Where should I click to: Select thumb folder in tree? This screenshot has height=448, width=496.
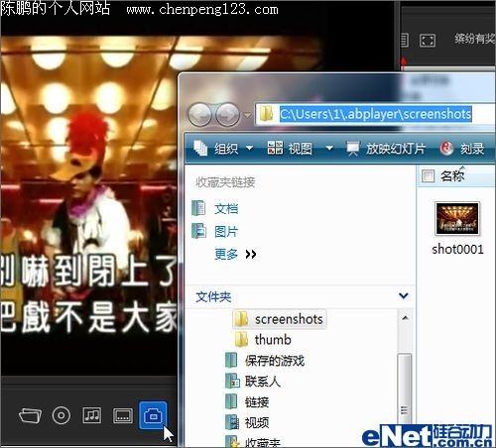pyautogui.click(x=263, y=340)
